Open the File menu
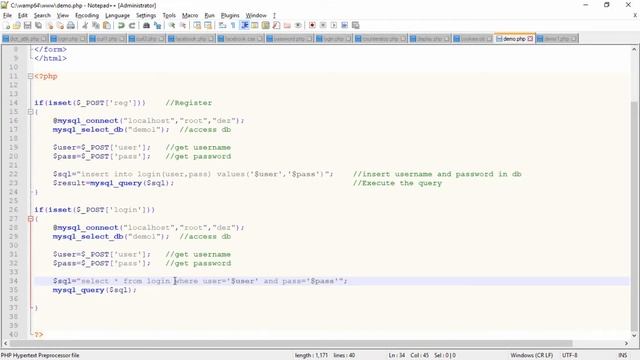 pyautogui.click(x=7, y=16)
